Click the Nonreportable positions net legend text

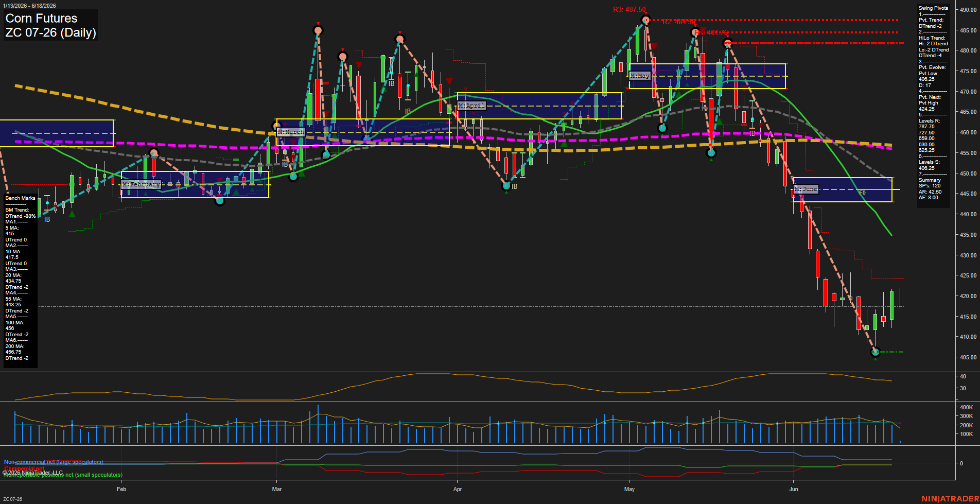click(63, 475)
